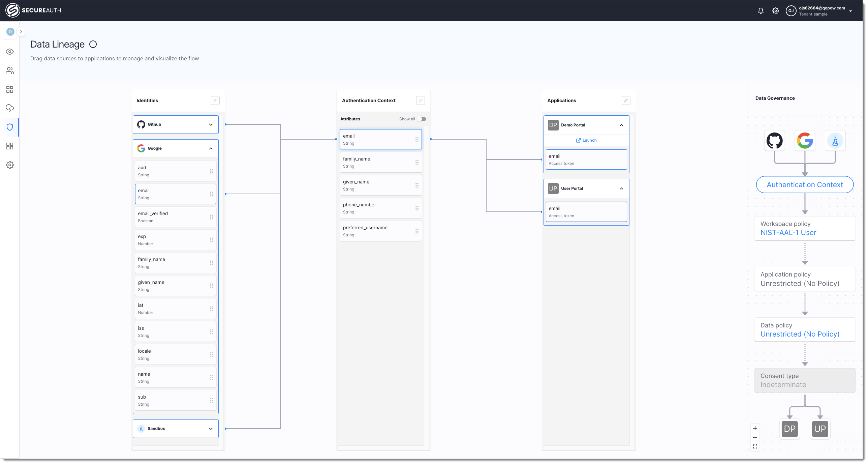The height and width of the screenshot is (464, 868).
Task: Select Google given_name attribute
Action: 176,286
